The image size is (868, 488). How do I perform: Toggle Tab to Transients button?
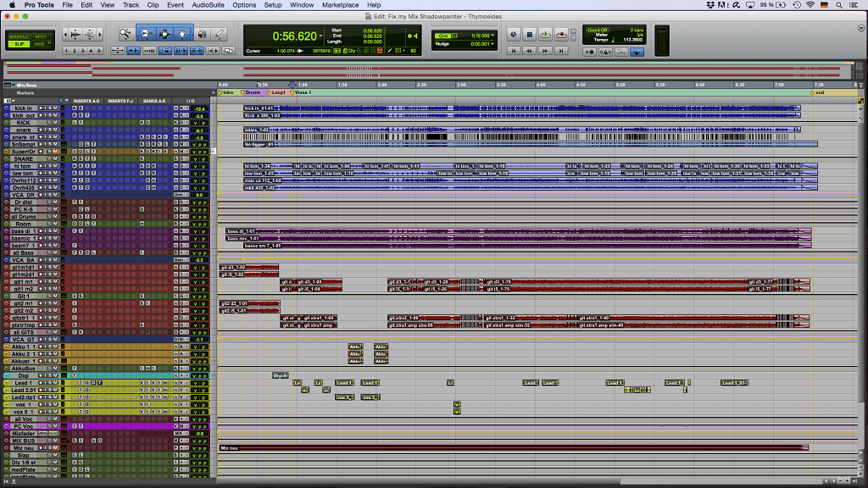pos(133,50)
